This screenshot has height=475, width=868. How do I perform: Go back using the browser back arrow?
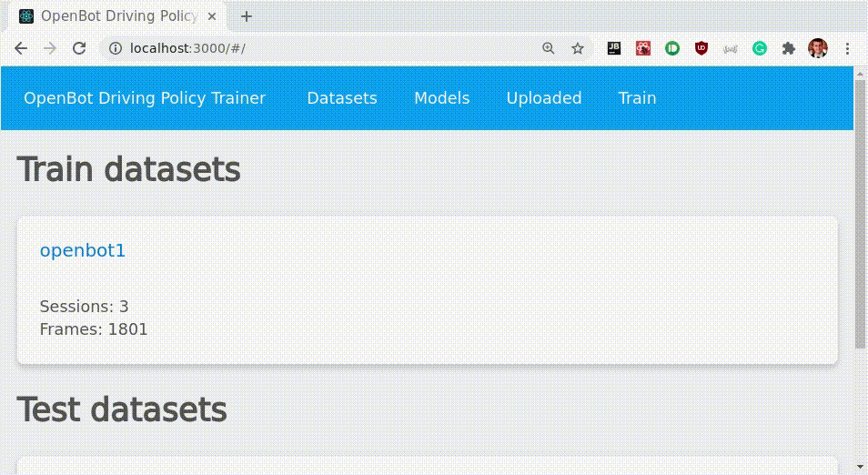click(21, 49)
